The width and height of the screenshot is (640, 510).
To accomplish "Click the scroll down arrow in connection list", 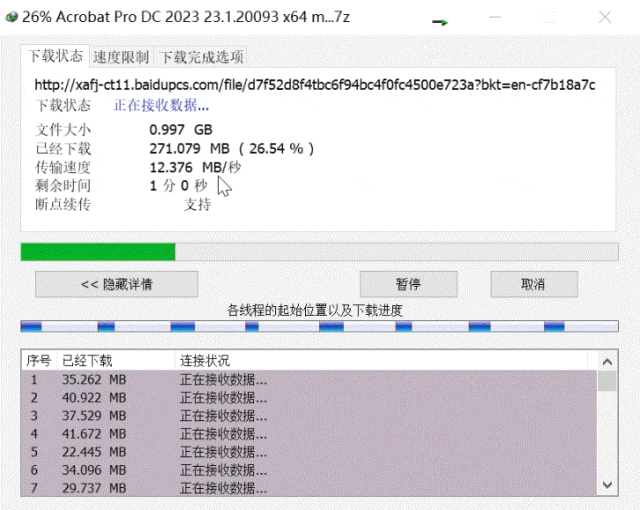I will click(607, 485).
